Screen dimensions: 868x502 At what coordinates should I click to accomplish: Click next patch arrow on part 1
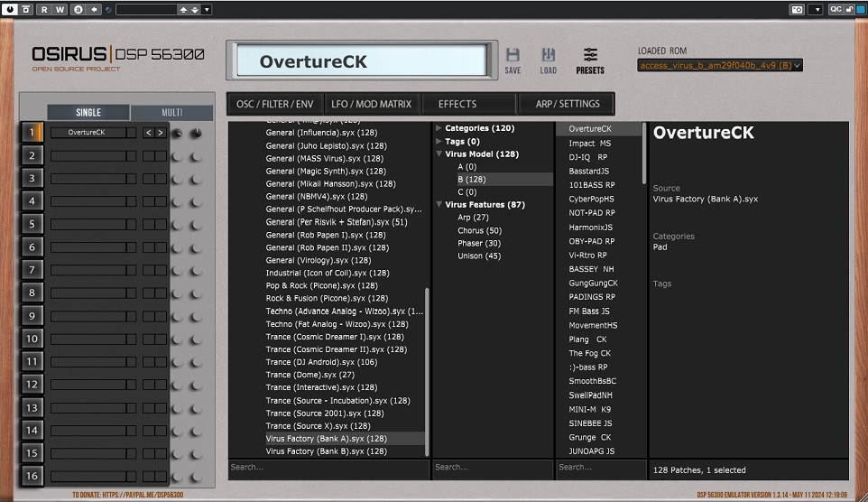pos(161,133)
